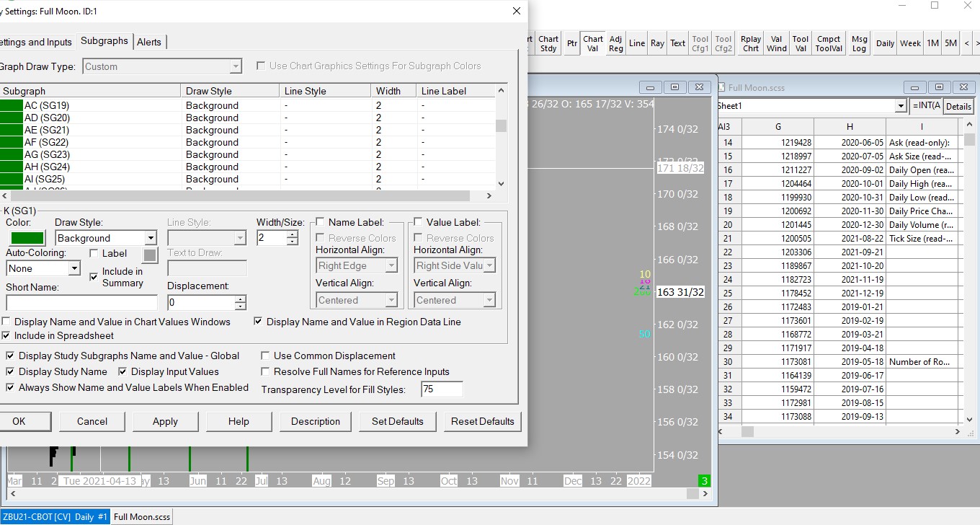Toggle Include in Summary checkbox

click(x=94, y=277)
